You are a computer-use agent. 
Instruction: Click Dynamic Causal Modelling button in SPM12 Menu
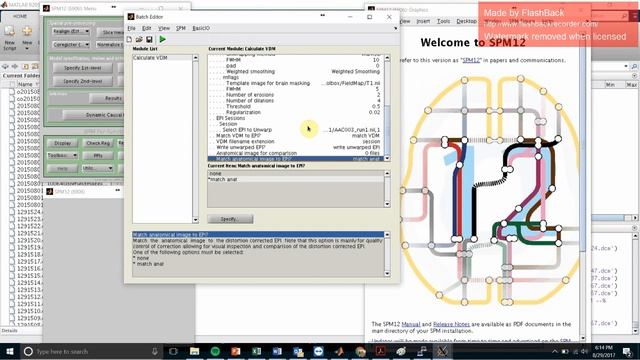click(x=94, y=115)
